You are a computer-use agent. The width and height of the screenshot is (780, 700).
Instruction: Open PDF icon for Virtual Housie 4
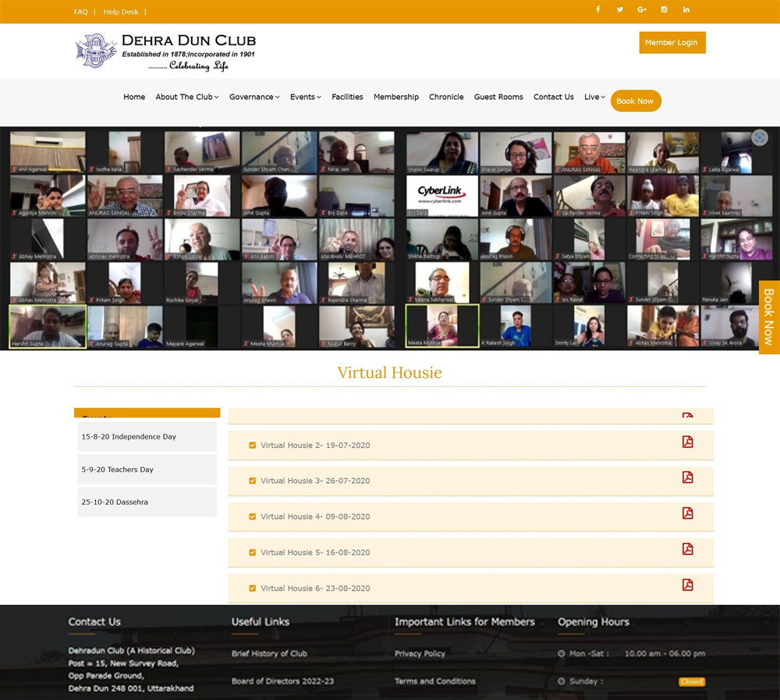tap(687, 513)
